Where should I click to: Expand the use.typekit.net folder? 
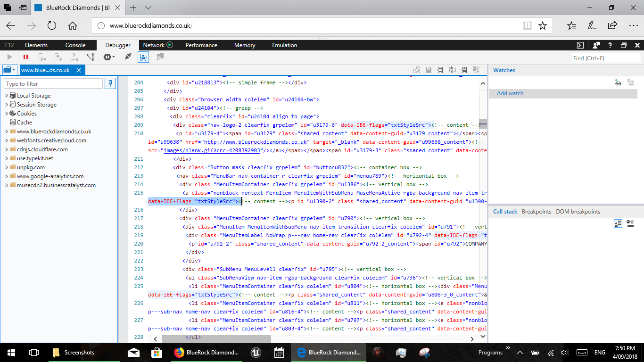[7, 158]
